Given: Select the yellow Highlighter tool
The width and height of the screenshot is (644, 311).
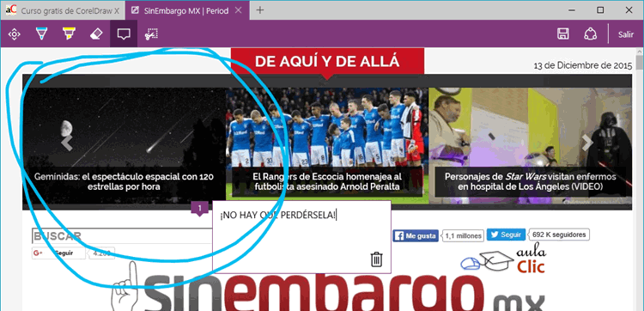Looking at the screenshot, I should (69, 34).
